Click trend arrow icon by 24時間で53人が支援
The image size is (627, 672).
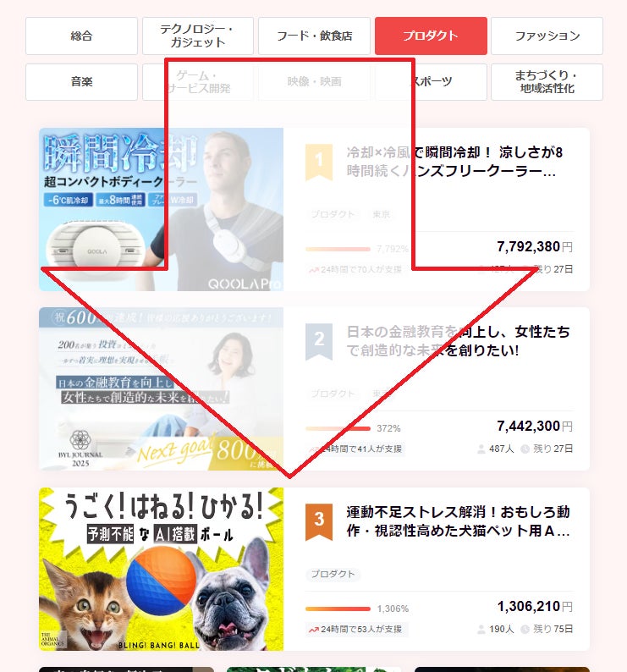pos(314,629)
